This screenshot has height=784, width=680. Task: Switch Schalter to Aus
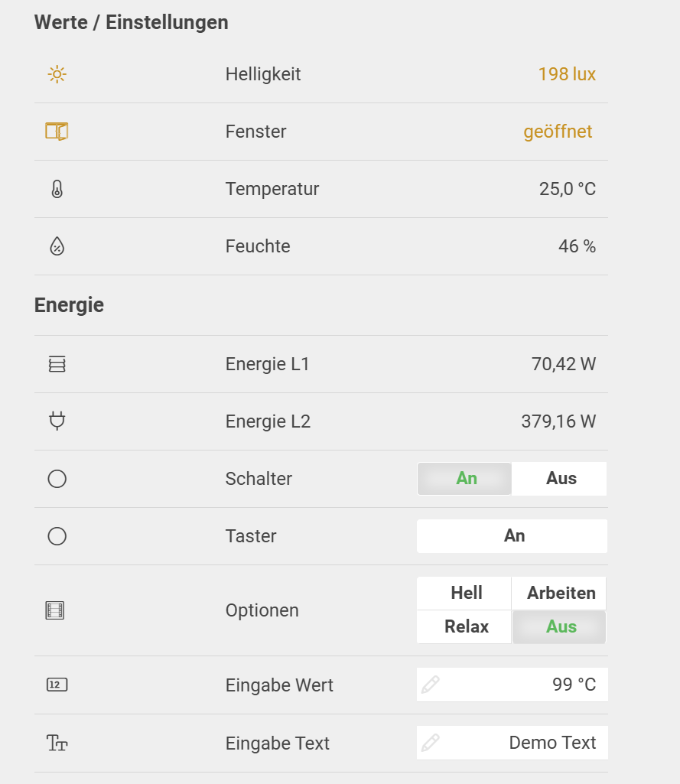[x=560, y=479]
